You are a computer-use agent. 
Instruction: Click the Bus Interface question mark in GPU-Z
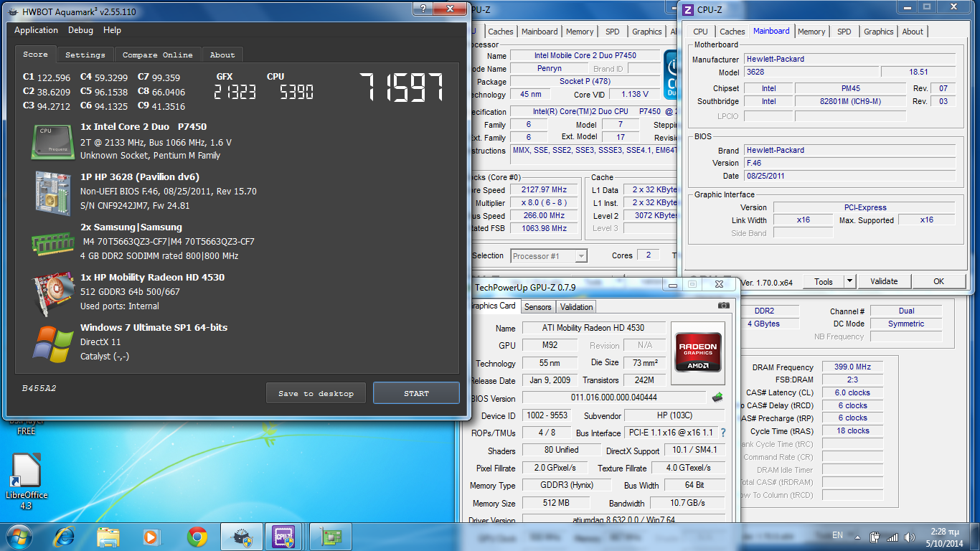pos(723,433)
